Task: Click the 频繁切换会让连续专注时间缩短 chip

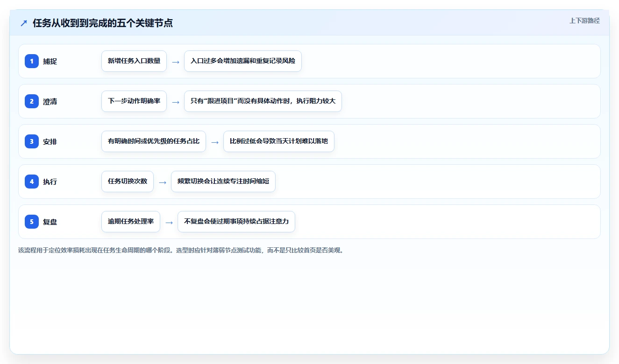Action: (x=223, y=182)
